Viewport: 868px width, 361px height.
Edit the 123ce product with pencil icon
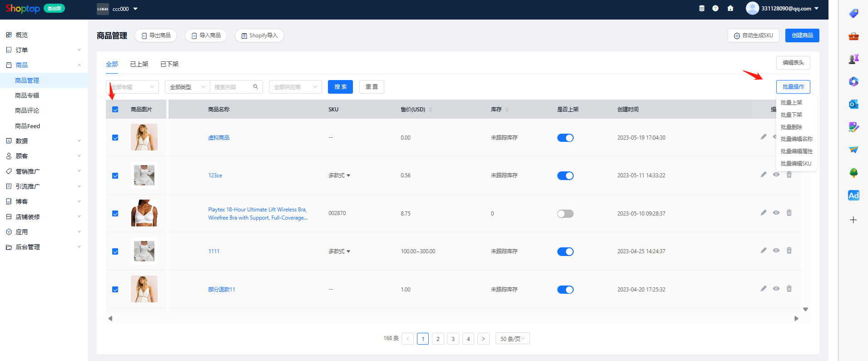pos(764,175)
